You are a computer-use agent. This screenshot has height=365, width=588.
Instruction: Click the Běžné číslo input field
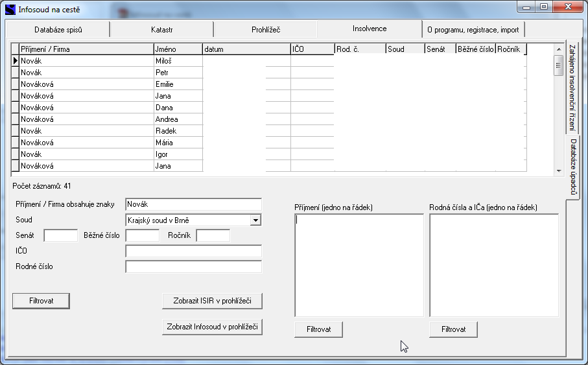(x=143, y=235)
